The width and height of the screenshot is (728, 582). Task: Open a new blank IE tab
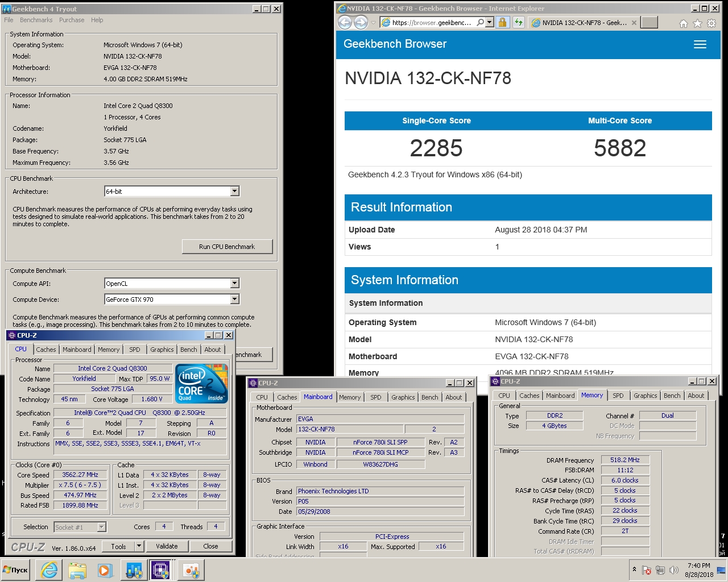click(x=649, y=22)
